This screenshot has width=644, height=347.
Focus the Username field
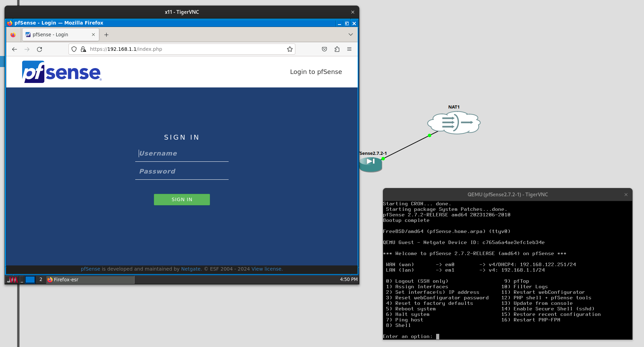click(182, 153)
